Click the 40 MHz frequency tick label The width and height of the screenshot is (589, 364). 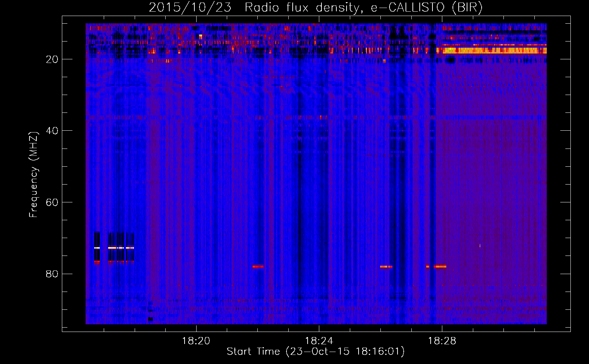[52, 131]
